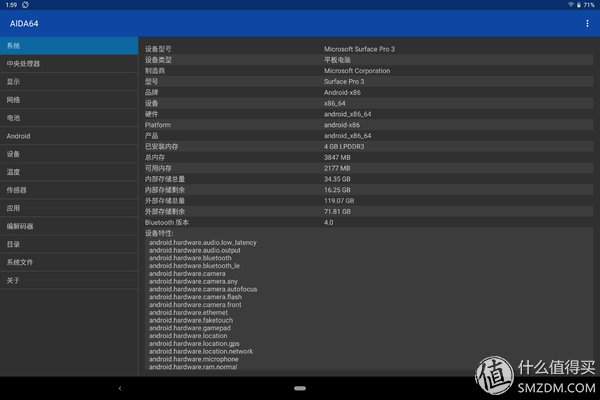This screenshot has height=400, width=600.
Task: Tap the Android back navigation arrow
Action: pos(120,388)
